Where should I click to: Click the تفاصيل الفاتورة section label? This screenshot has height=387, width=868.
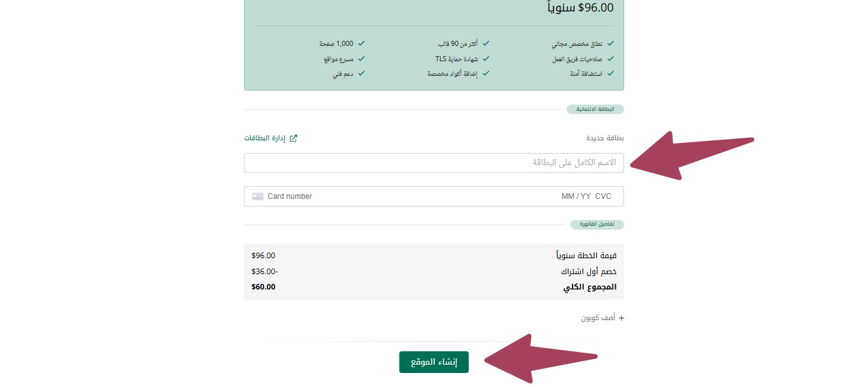[597, 225]
